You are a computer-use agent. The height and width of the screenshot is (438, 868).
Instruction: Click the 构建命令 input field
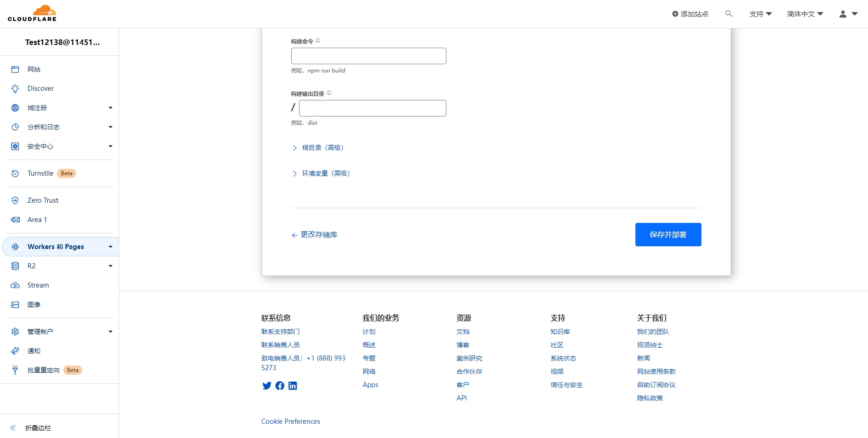[x=368, y=56]
